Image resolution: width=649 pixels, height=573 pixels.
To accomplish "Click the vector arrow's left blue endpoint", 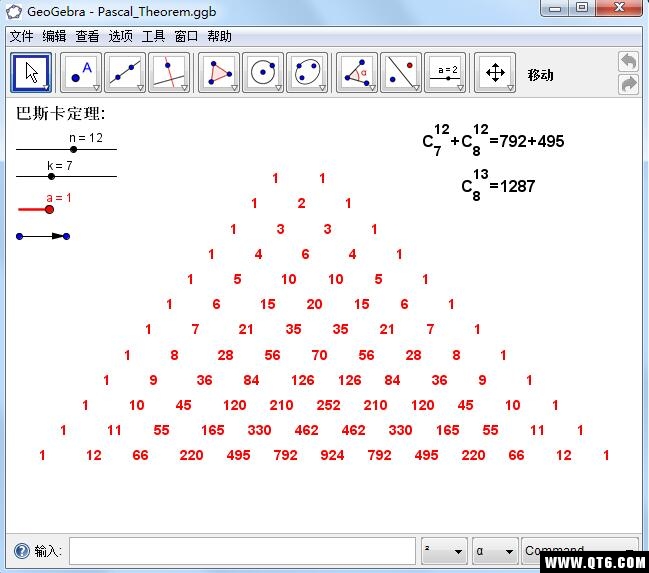I will (x=19, y=236).
